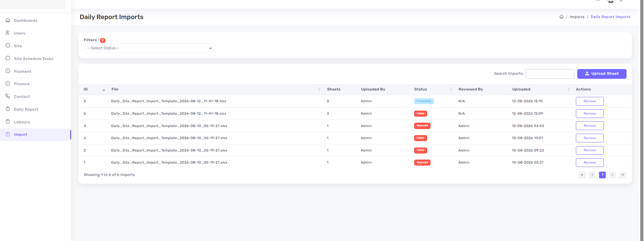Go to previous page of imports
The image size is (644, 241).
[592, 175]
